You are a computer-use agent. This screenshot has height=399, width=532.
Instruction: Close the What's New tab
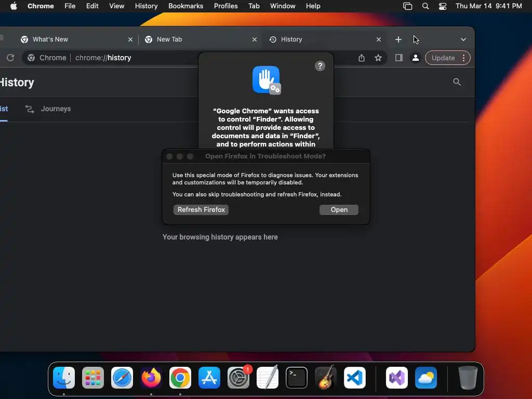pos(130,39)
